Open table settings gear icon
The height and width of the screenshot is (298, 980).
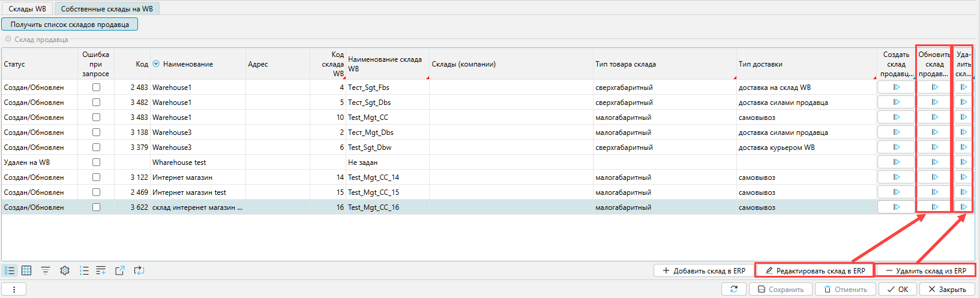[x=65, y=271]
